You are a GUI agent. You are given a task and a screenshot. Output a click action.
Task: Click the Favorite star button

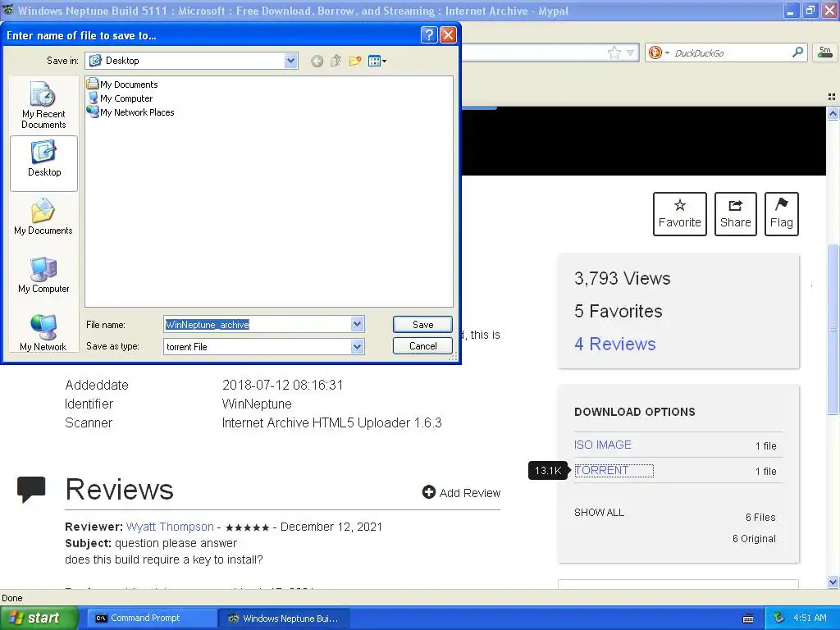pyautogui.click(x=680, y=214)
